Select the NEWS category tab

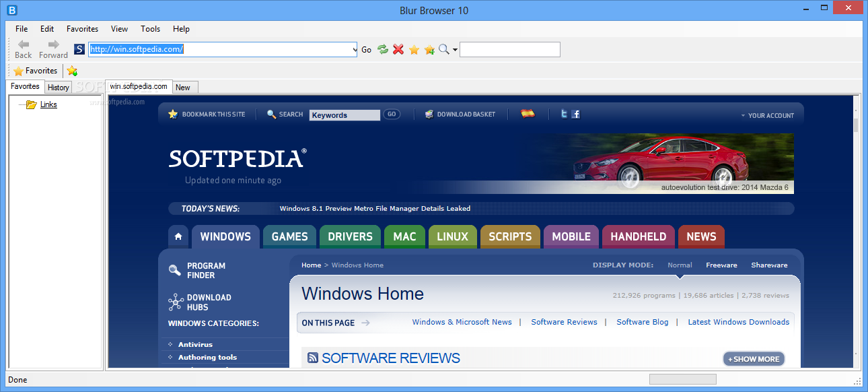pos(701,236)
